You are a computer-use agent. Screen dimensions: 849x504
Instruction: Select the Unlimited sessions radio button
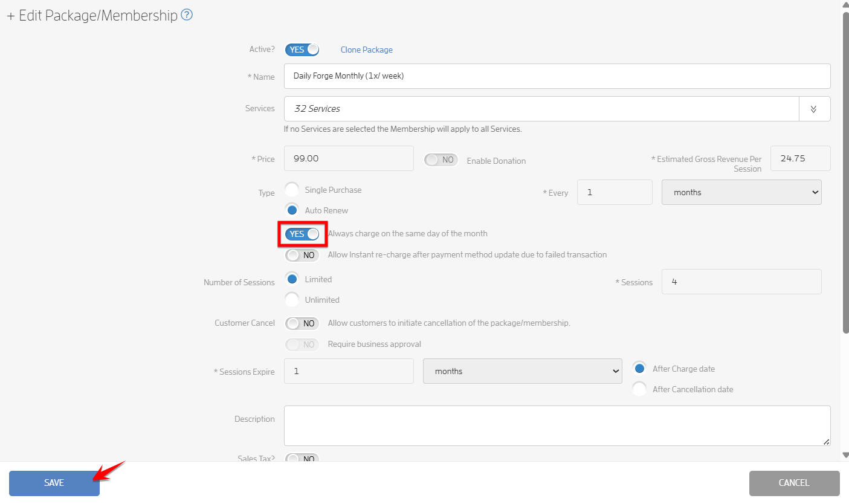(292, 300)
